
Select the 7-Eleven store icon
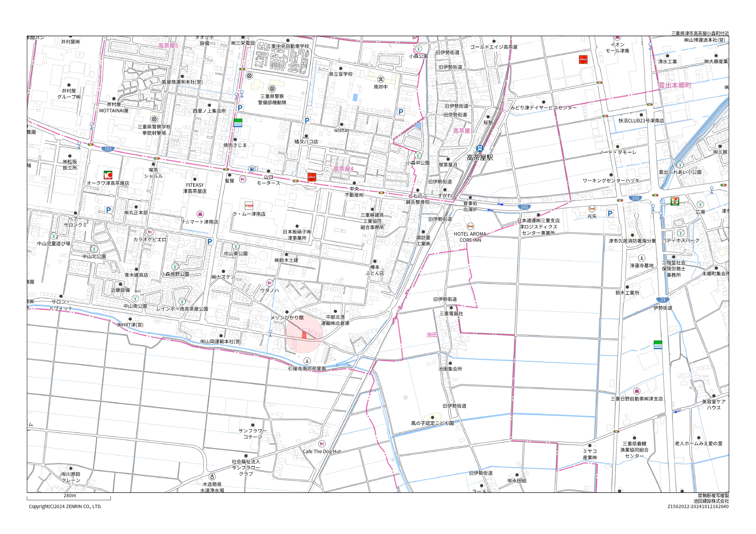pos(675,201)
